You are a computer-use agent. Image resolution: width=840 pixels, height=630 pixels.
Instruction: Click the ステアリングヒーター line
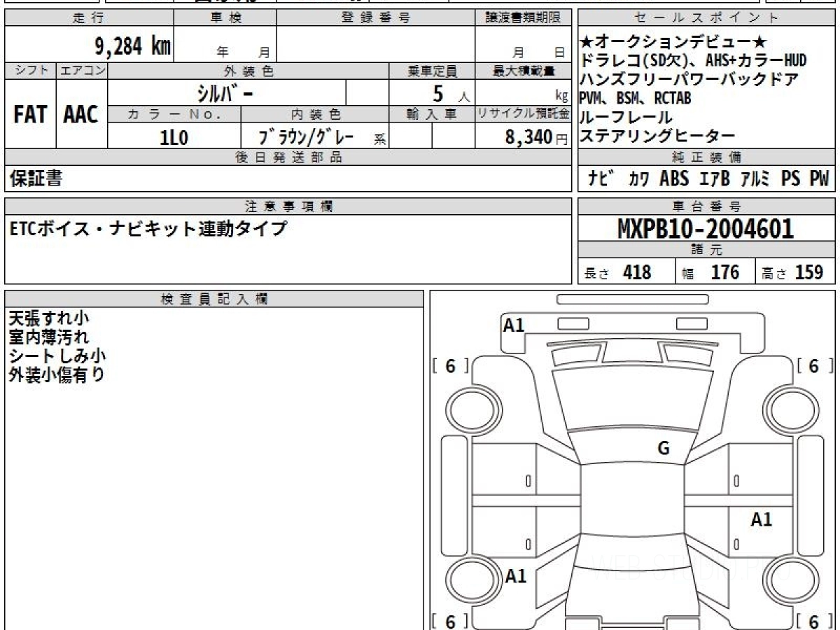click(x=657, y=135)
